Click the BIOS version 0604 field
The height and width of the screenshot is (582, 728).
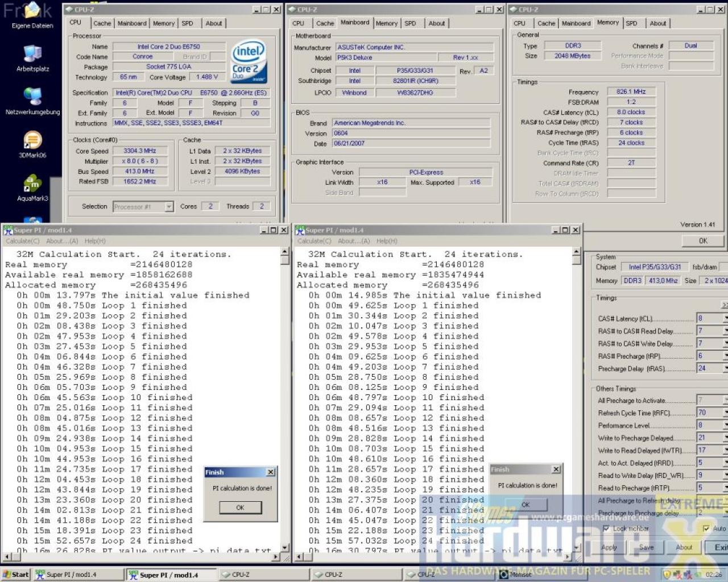pos(411,133)
